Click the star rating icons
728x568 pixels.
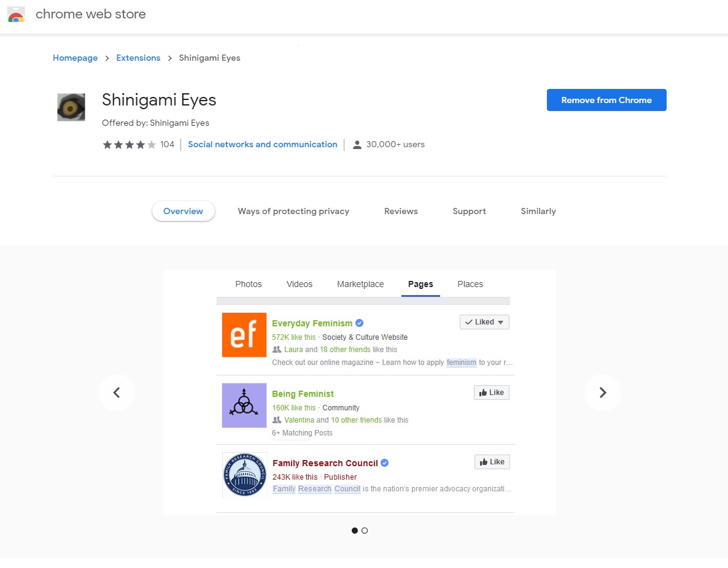pyautogui.click(x=129, y=145)
